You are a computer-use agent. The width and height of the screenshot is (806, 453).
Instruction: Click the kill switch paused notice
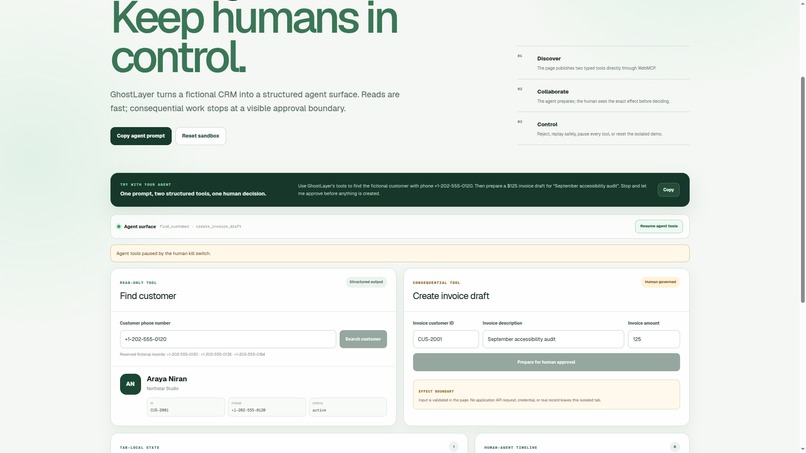(400, 253)
